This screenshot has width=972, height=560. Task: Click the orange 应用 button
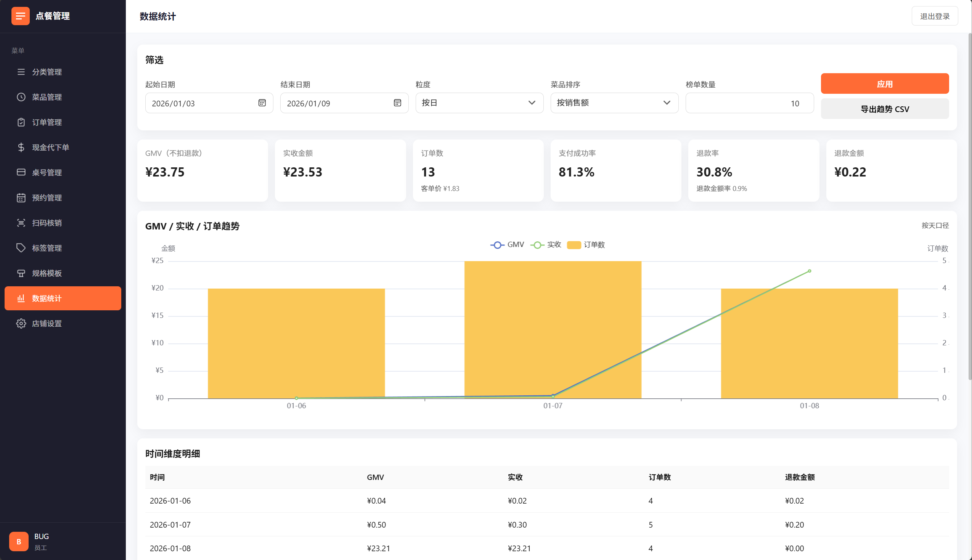[x=884, y=84]
